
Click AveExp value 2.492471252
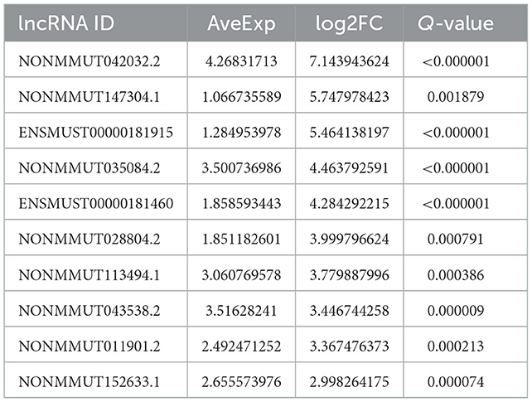click(x=241, y=346)
